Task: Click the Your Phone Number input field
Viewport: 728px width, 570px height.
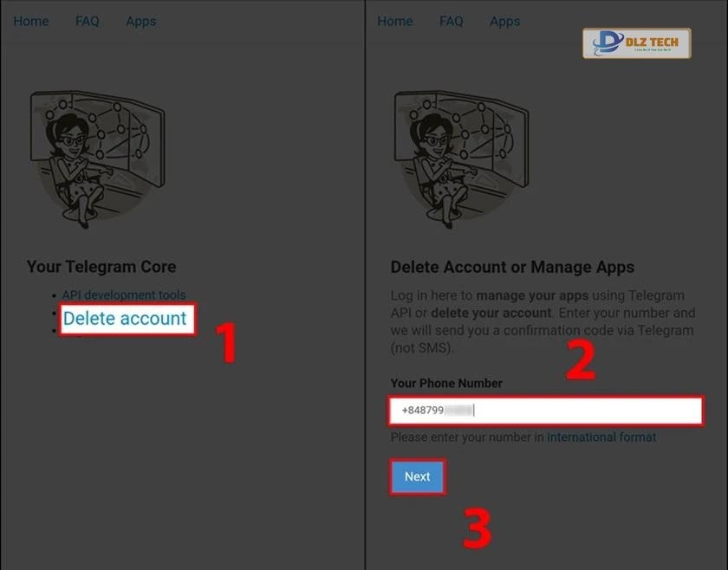Action: [546, 411]
